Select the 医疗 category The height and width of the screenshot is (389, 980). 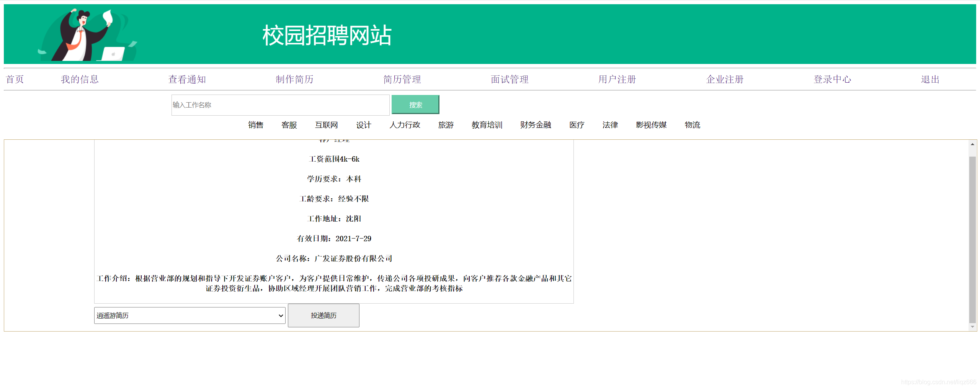click(x=577, y=125)
